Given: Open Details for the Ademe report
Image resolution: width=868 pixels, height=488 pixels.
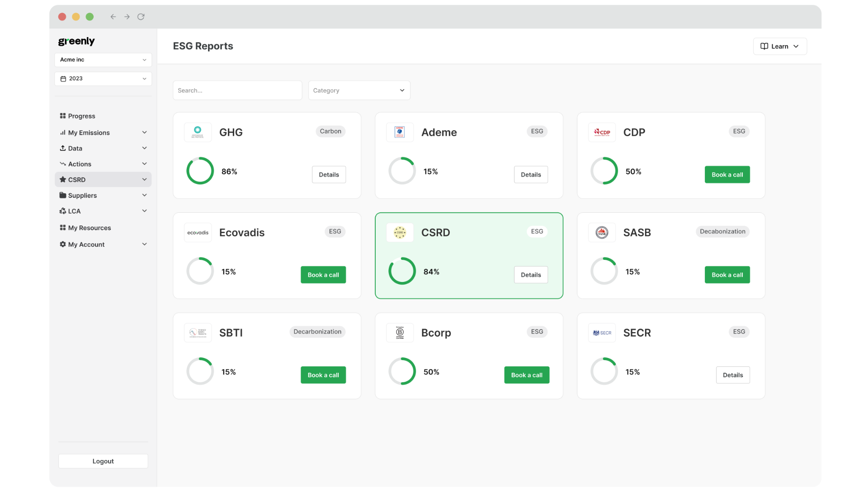Looking at the screenshot, I should (531, 174).
